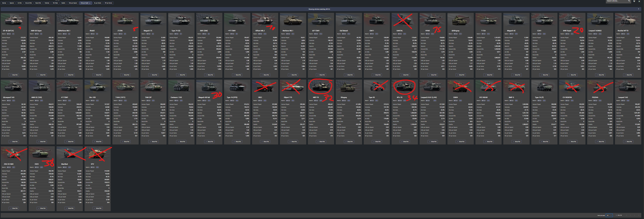Sort vehicles by Ground Kills
Screen dimensions: 644x219
29,3
